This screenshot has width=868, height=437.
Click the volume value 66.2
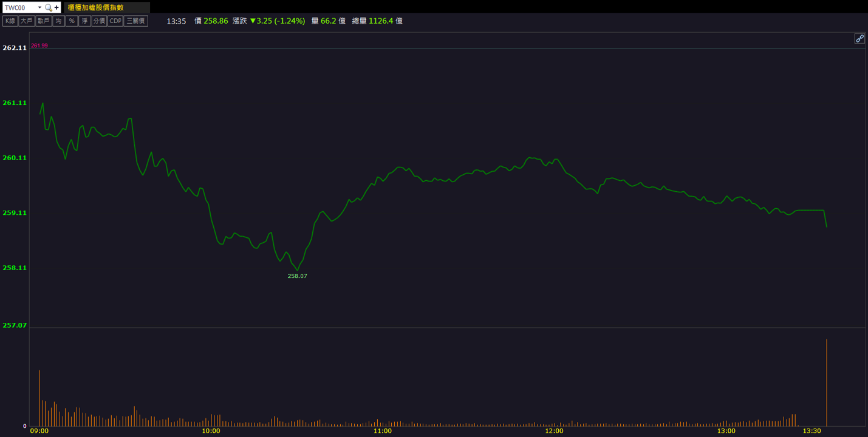[x=329, y=21]
